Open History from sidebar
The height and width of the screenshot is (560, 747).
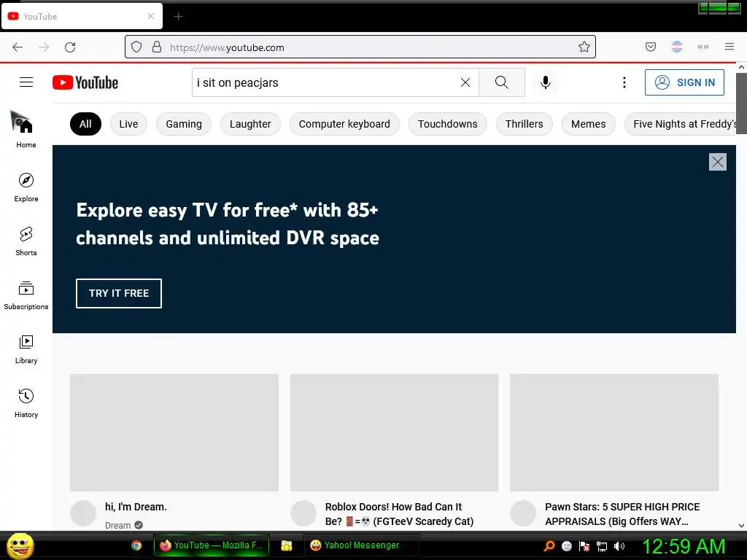click(x=26, y=403)
